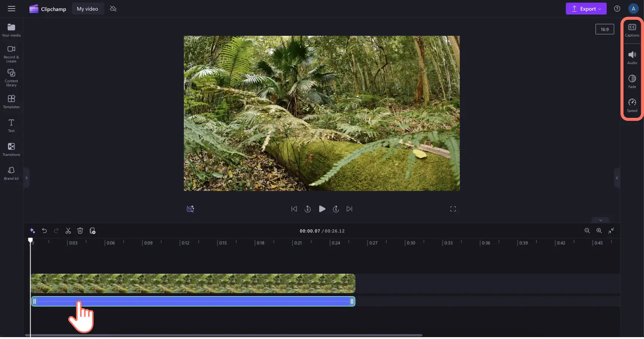Open the Fade panel
This screenshot has width=644, height=339.
pyautogui.click(x=632, y=82)
